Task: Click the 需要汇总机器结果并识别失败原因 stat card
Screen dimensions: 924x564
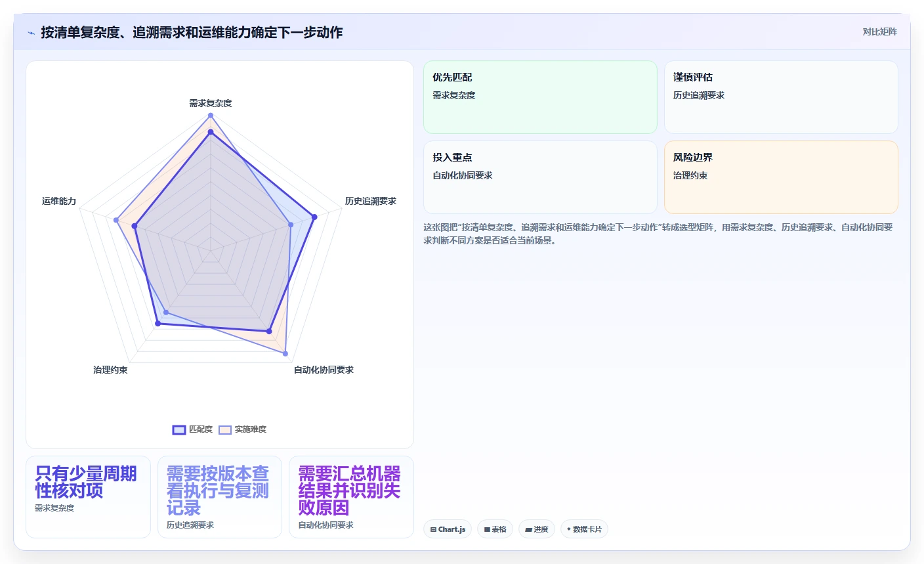Action: (x=351, y=497)
